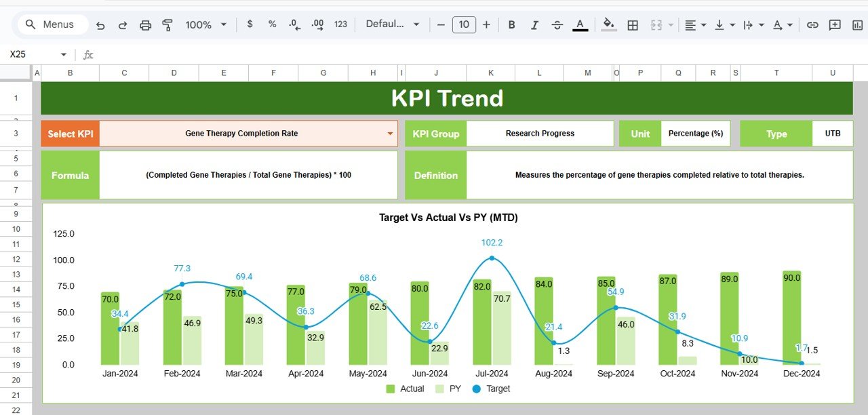Open the Borders icon
Viewport: 868px width, 415px height.
[633, 24]
